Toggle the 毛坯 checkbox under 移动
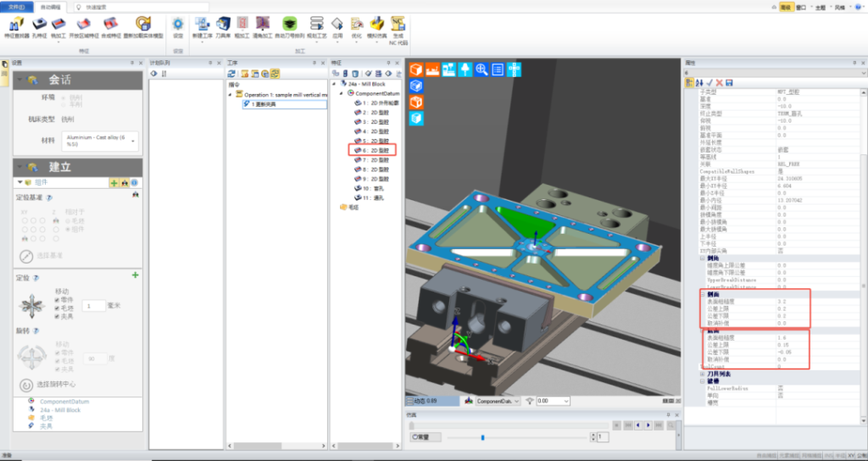The width and height of the screenshot is (868, 461). coord(58,307)
